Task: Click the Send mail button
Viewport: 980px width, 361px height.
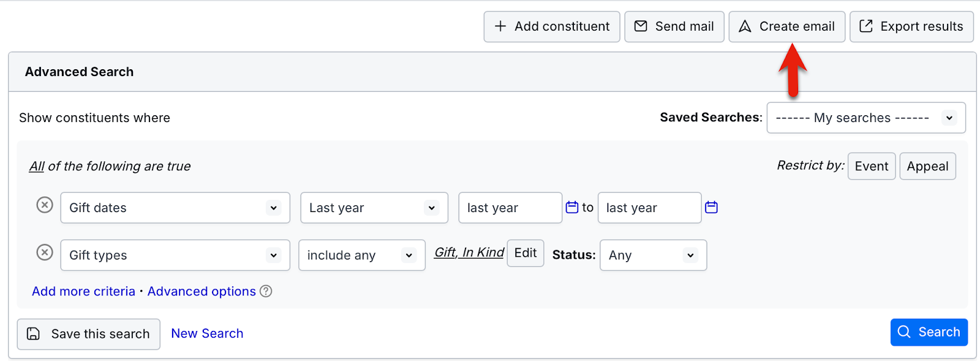Action: pos(674,26)
